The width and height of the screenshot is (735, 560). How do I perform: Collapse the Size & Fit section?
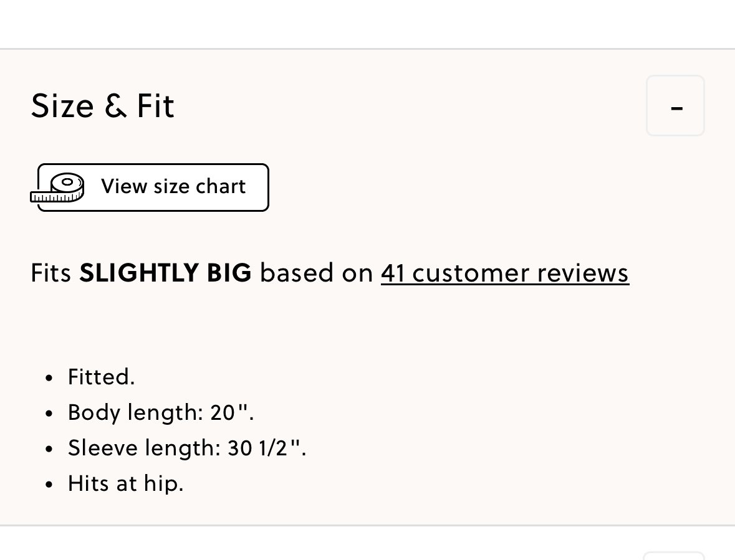pos(675,106)
